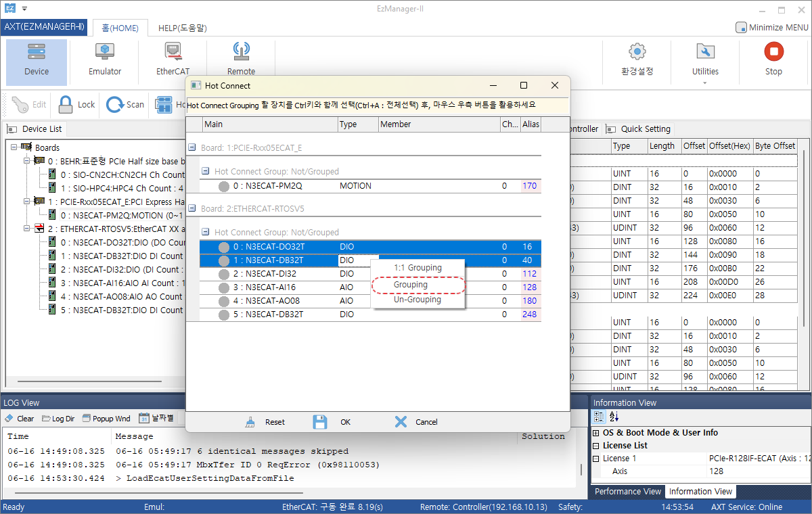Switch to the HELP(도움말) ribbon tab

182,28
